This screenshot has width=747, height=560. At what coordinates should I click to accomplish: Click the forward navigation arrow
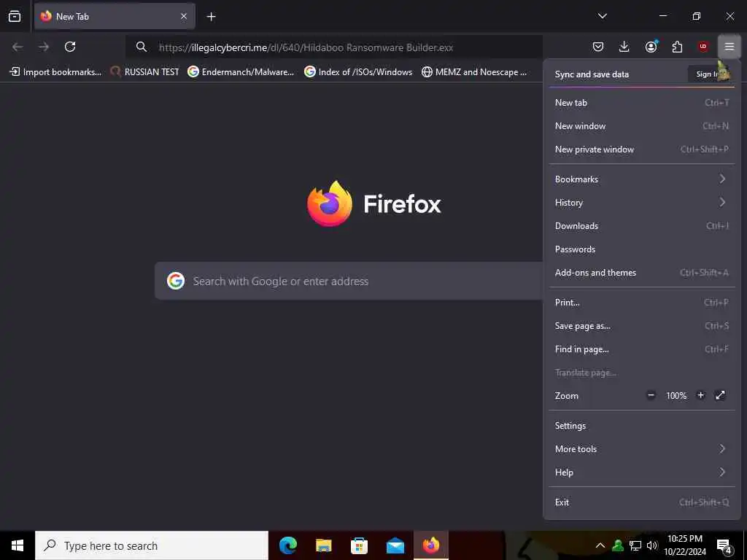[x=44, y=47]
